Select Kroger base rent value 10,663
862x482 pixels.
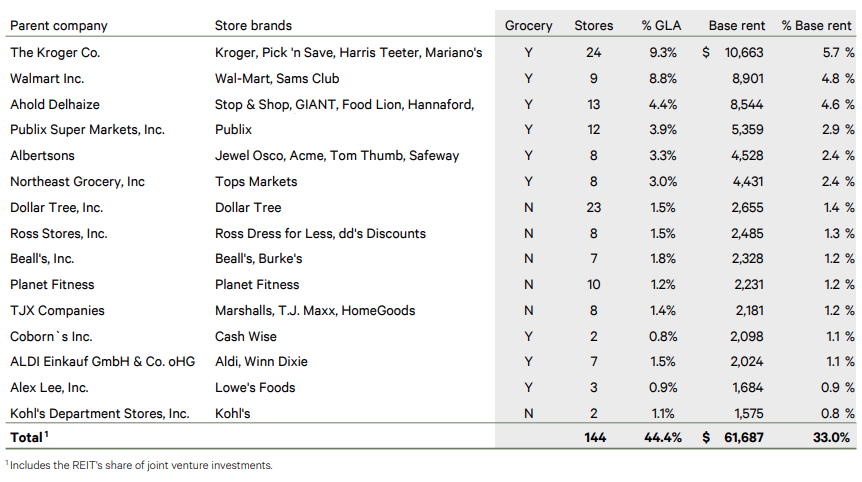[x=744, y=53]
